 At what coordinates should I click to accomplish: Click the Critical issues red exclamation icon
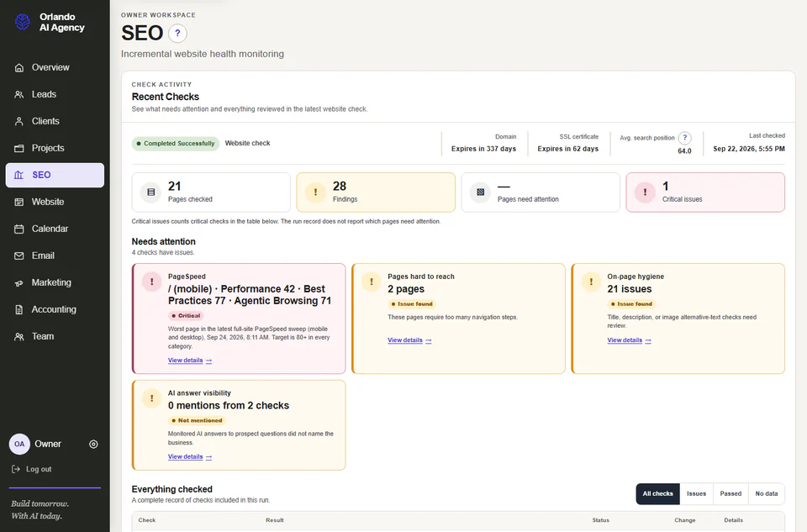[x=645, y=192]
